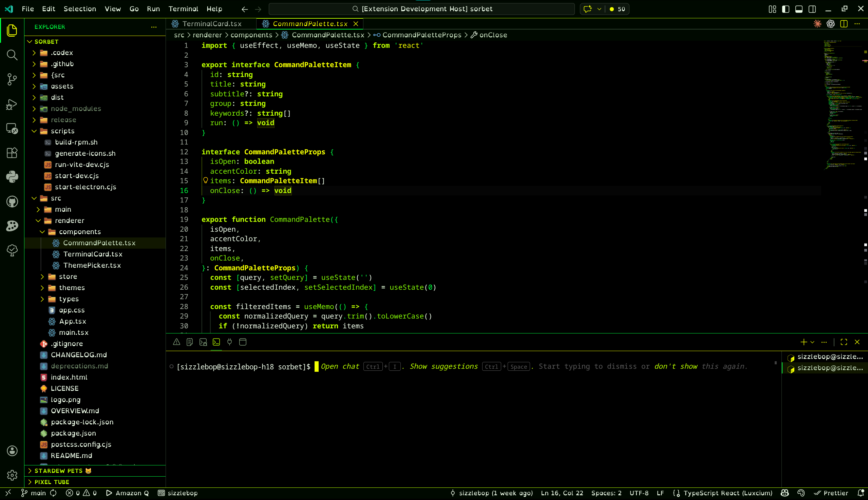Open Run and Debug view
The height and width of the screenshot is (500, 868).
point(12,104)
